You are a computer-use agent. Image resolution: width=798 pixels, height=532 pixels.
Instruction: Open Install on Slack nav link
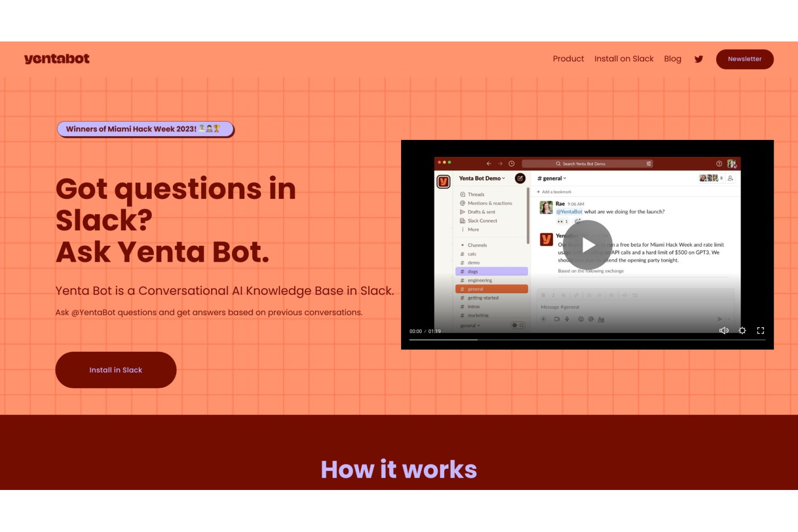[624, 59]
